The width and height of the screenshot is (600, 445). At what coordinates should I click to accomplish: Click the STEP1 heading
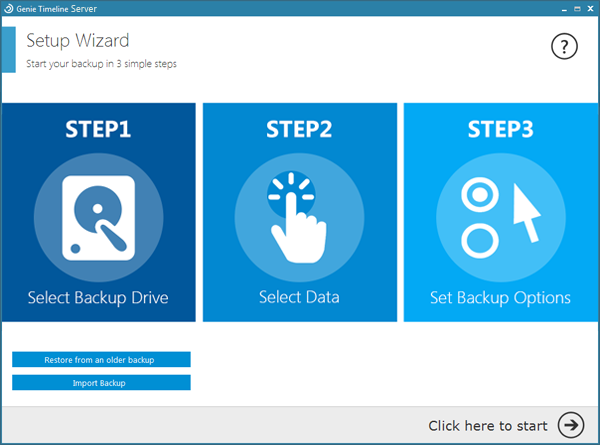(98, 129)
